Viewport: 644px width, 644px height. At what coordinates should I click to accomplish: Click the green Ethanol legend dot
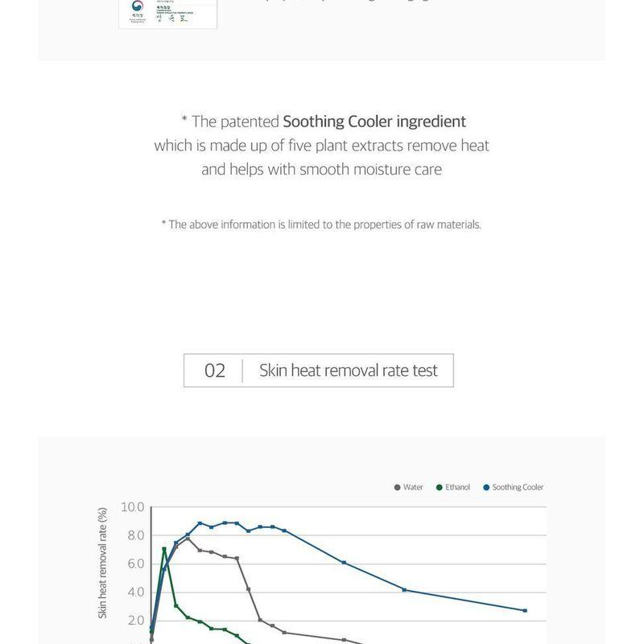(440, 487)
